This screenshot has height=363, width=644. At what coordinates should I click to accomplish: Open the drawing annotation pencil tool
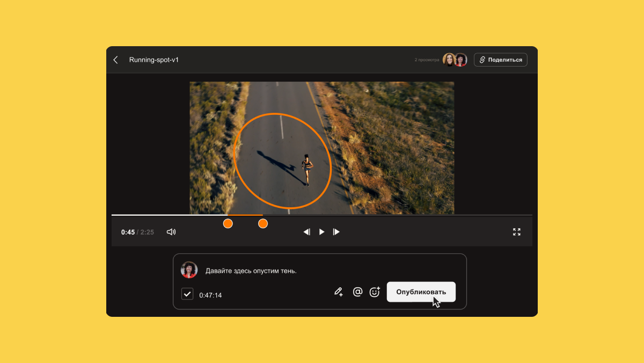339,292
